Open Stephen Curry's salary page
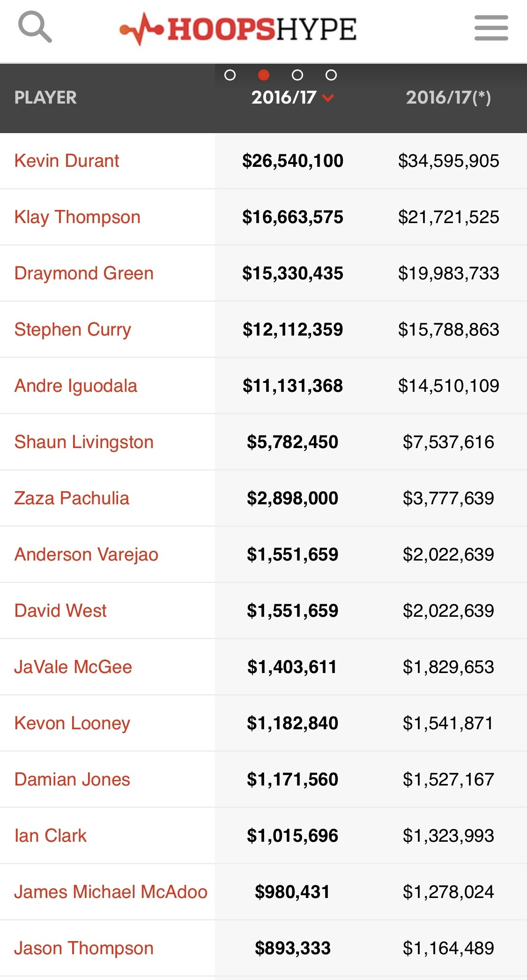The image size is (527, 980). [73, 329]
